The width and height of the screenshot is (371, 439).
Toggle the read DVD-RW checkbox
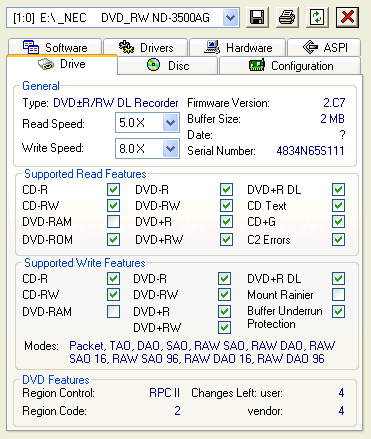coord(226,205)
